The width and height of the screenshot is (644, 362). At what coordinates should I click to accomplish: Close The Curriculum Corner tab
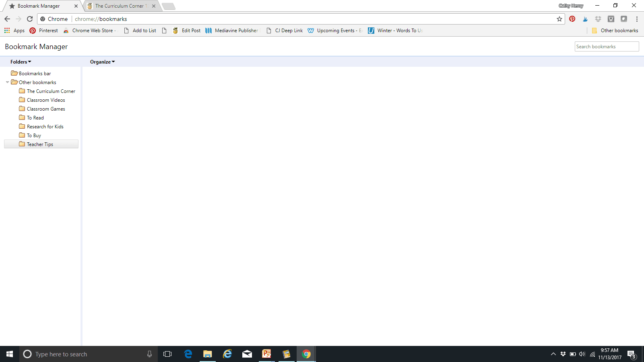point(154,6)
